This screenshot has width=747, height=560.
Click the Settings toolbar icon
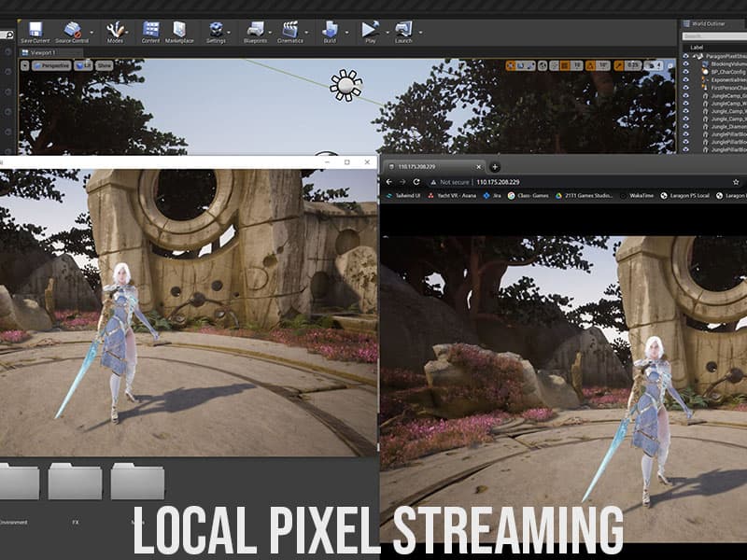216,30
